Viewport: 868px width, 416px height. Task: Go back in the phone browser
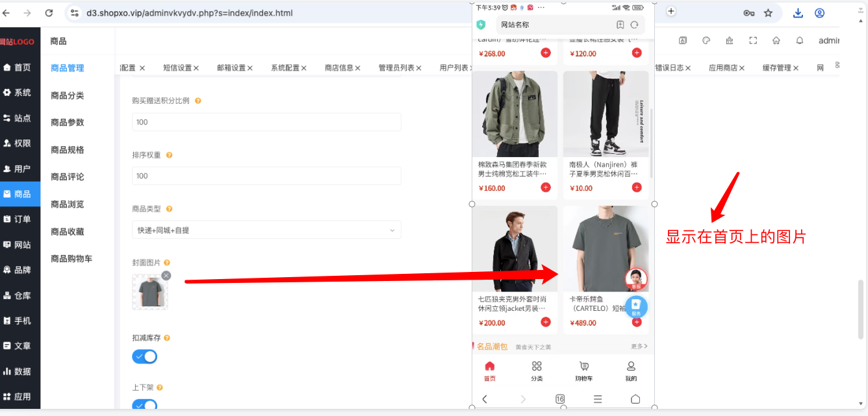coord(485,399)
